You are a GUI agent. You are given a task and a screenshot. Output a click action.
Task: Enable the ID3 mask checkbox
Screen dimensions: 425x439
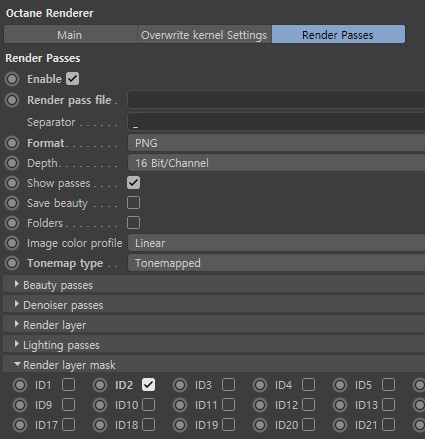(228, 385)
